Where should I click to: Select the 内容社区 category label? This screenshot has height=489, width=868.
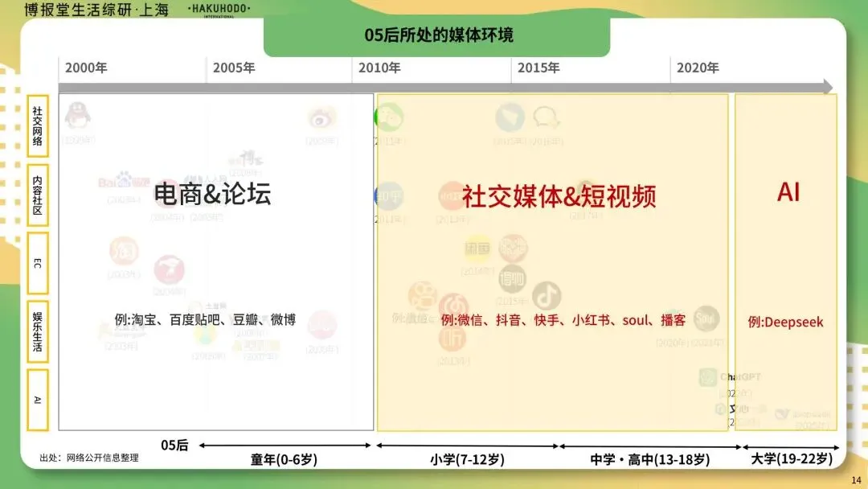(38, 195)
